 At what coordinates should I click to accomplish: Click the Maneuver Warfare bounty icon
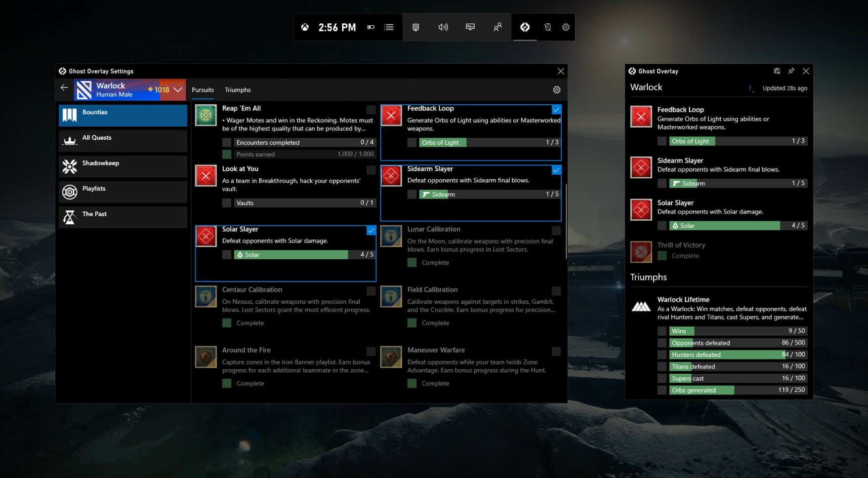point(391,357)
